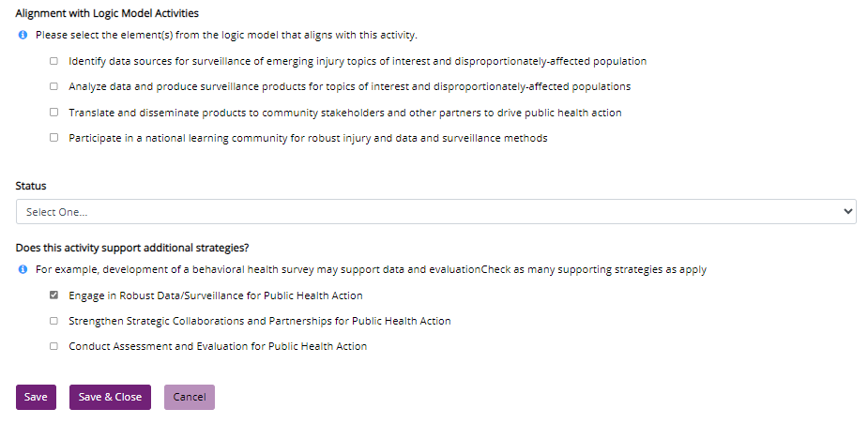Tick 'Analyze data and produce surveillance products' checkbox
868x424 pixels.
point(53,87)
